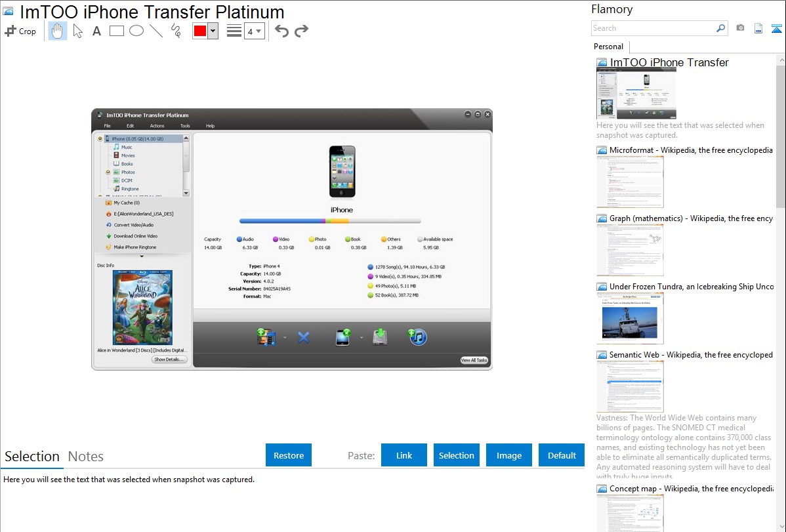Click the snapshot list scroll up arrow

pyautogui.click(x=781, y=60)
